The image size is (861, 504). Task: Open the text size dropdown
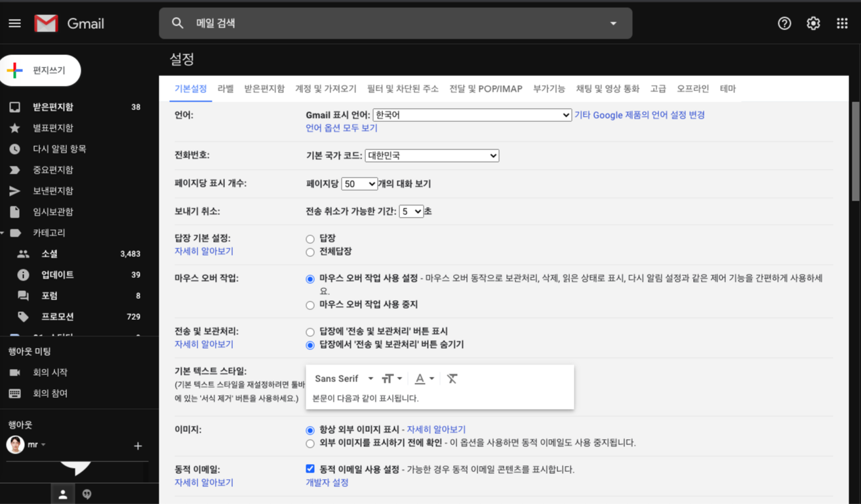point(391,378)
